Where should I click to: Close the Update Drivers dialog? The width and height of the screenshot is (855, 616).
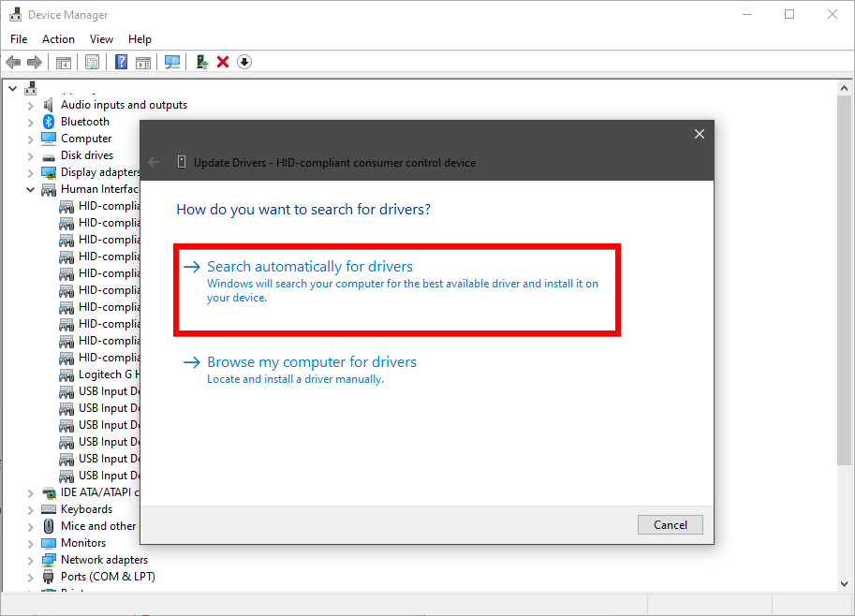point(699,134)
